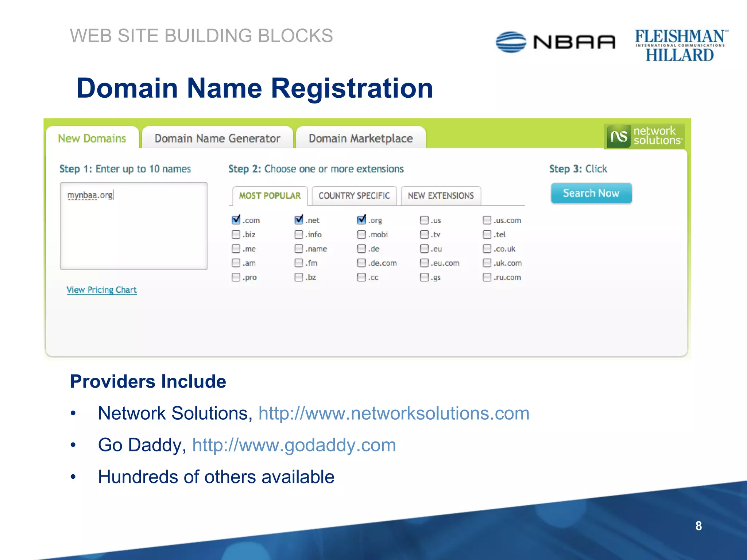Tick the .am extension checkbox
The width and height of the screenshot is (747, 560).
(x=236, y=263)
